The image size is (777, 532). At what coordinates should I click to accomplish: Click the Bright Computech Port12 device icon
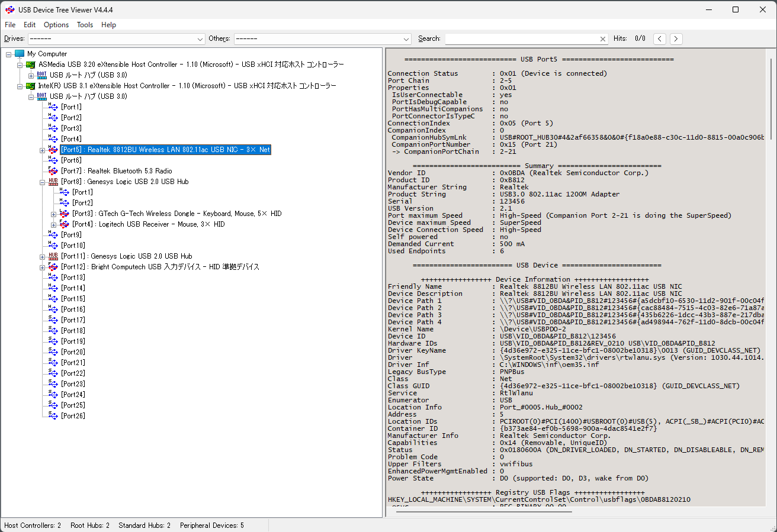click(53, 267)
